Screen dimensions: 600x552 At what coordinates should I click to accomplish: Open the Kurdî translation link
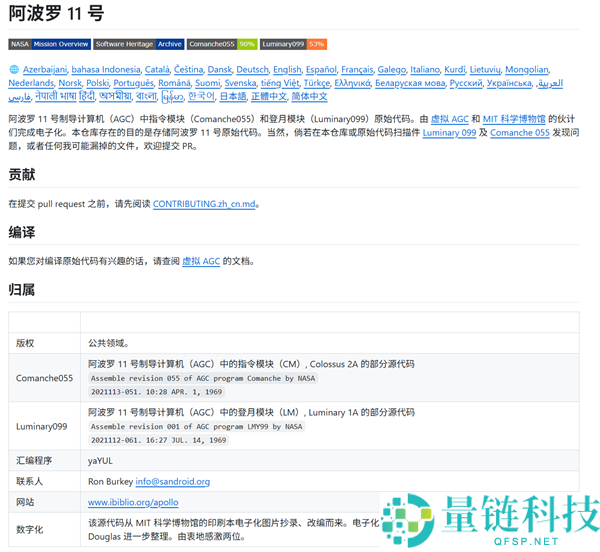point(455,70)
